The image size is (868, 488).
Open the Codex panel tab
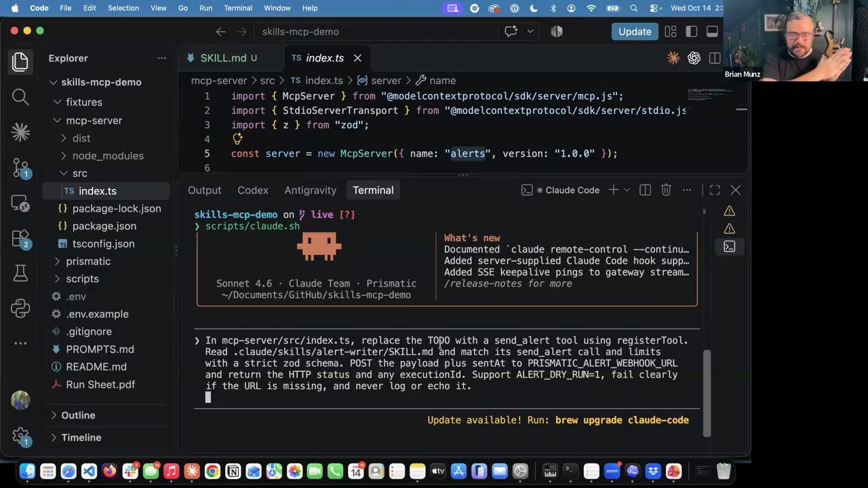coord(253,190)
